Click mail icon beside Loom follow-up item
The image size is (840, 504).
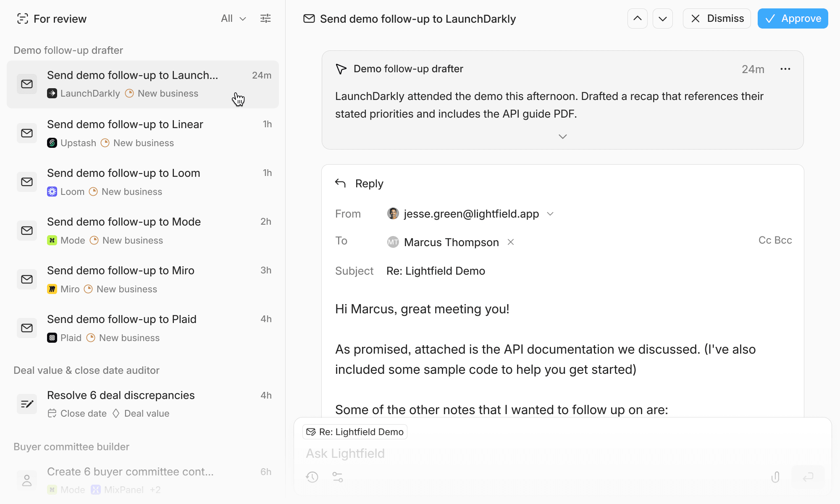click(27, 182)
